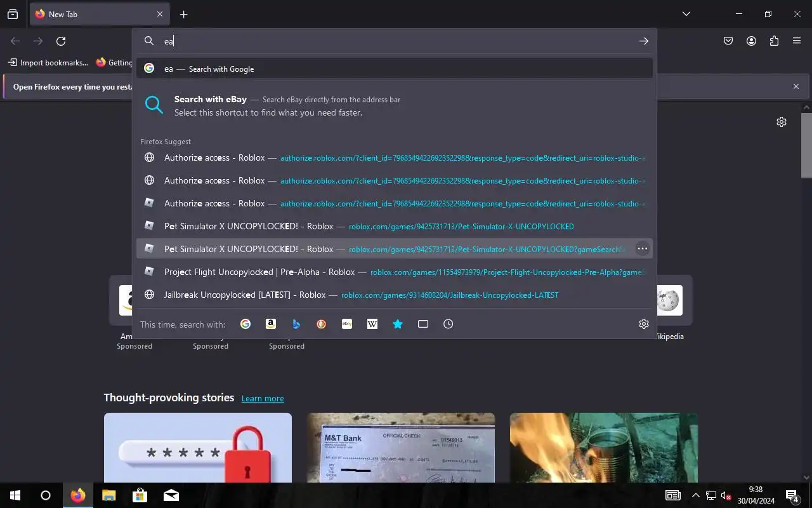The width and height of the screenshot is (812, 508).
Task: Open Project Flight Uncopylocked Pre-Alpha suggestion
Action: pos(395,272)
